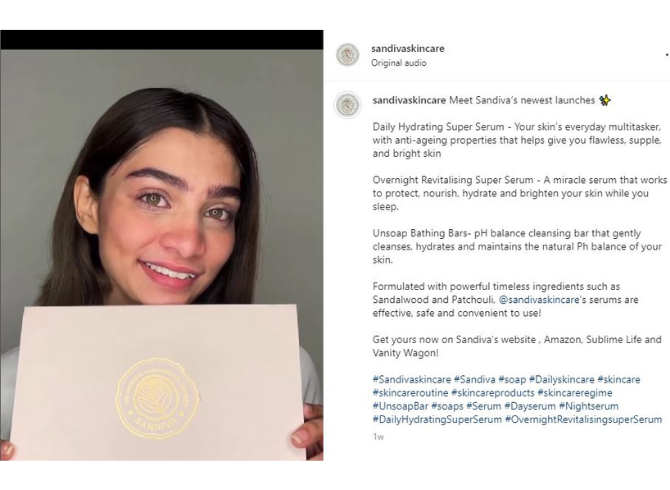
Task: Open the Original audio link
Action: [x=399, y=63]
